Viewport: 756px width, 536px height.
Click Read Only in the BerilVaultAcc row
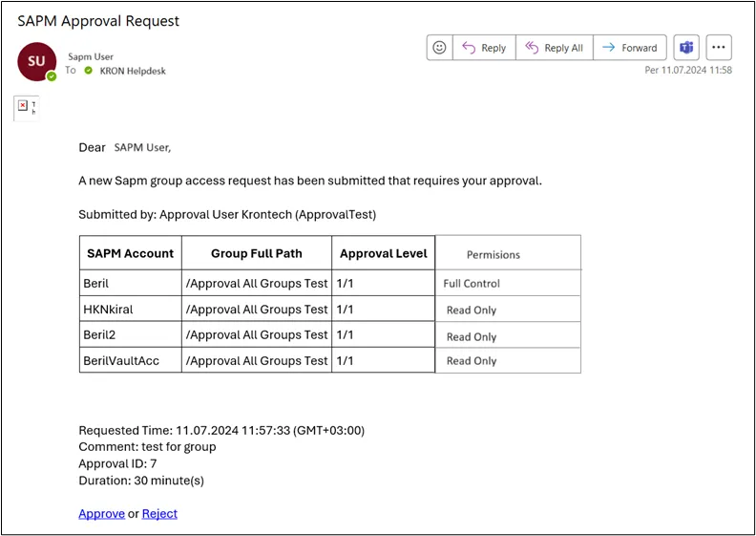tap(508, 361)
